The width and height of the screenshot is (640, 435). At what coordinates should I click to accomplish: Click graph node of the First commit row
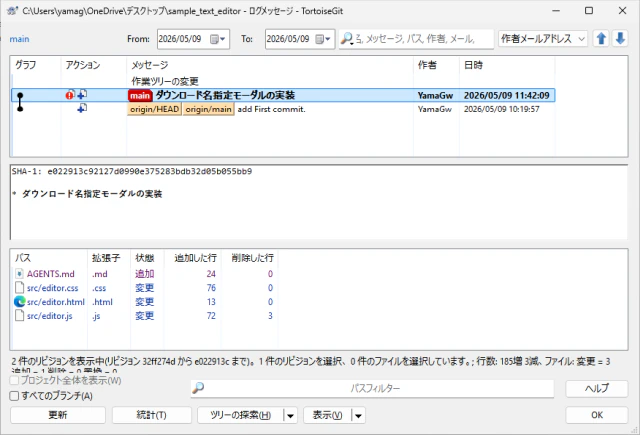(x=20, y=109)
